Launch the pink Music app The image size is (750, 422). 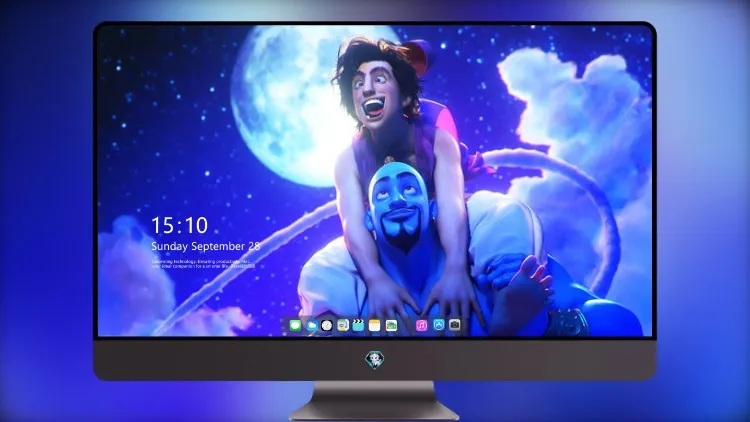[421, 325]
